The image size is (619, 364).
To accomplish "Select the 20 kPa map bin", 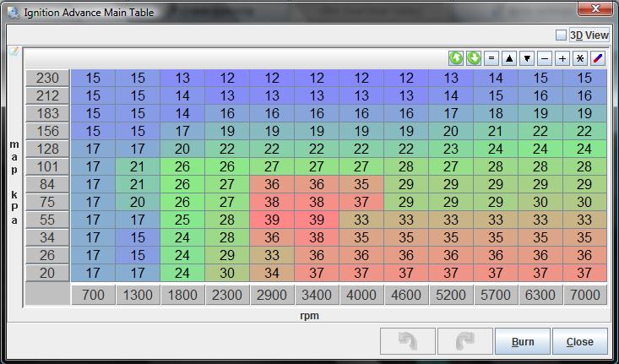I will coord(47,273).
